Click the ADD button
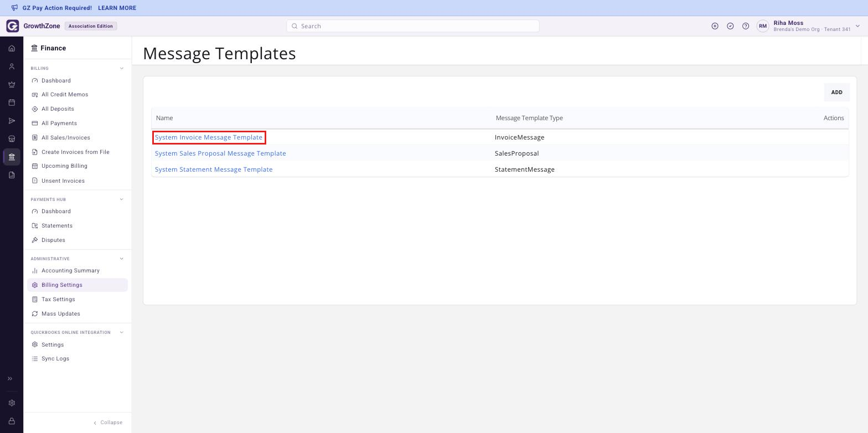868x433 pixels. tap(836, 92)
